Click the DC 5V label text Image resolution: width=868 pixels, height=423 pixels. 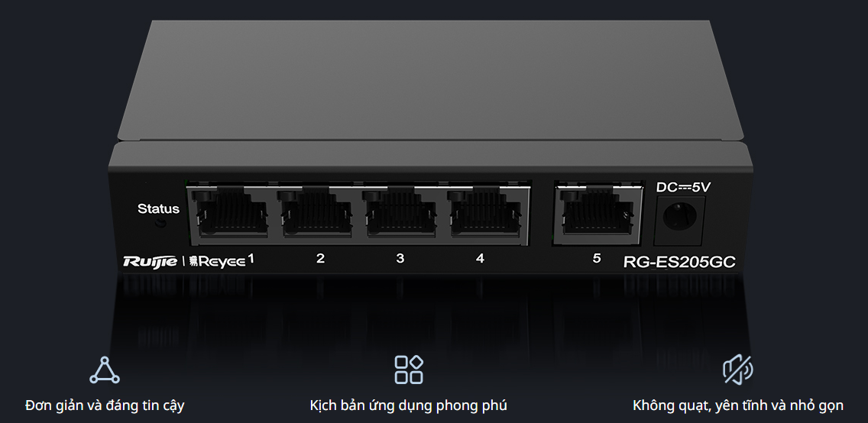point(683,187)
